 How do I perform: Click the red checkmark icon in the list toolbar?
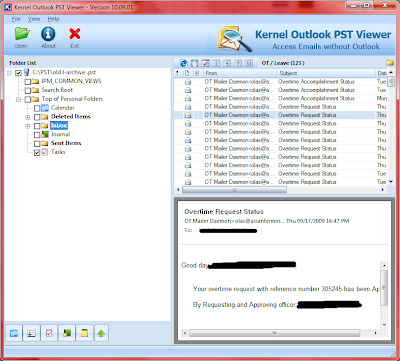click(205, 63)
